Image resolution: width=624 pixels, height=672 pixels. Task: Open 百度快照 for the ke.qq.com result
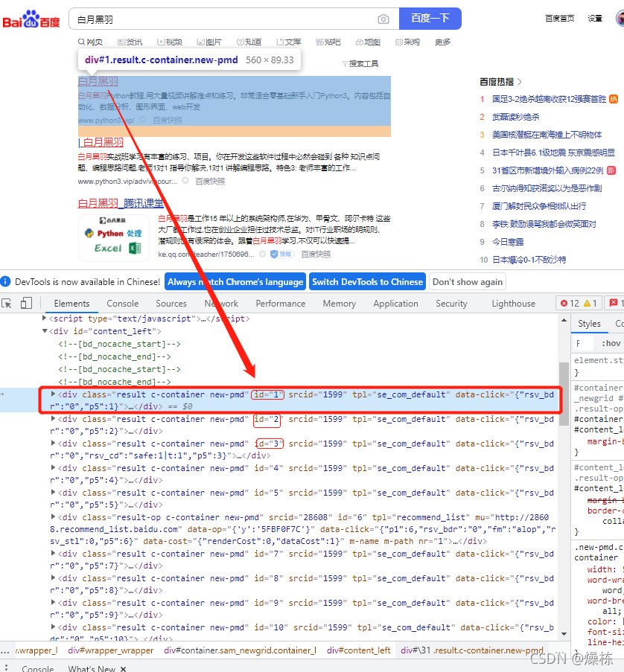point(316,255)
